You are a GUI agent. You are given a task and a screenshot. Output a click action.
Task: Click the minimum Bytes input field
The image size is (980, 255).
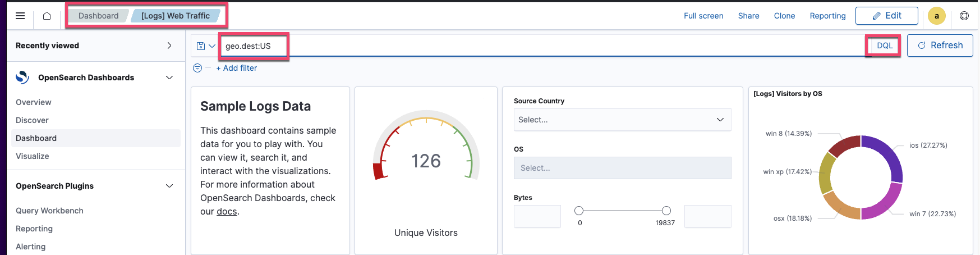tap(537, 216)
